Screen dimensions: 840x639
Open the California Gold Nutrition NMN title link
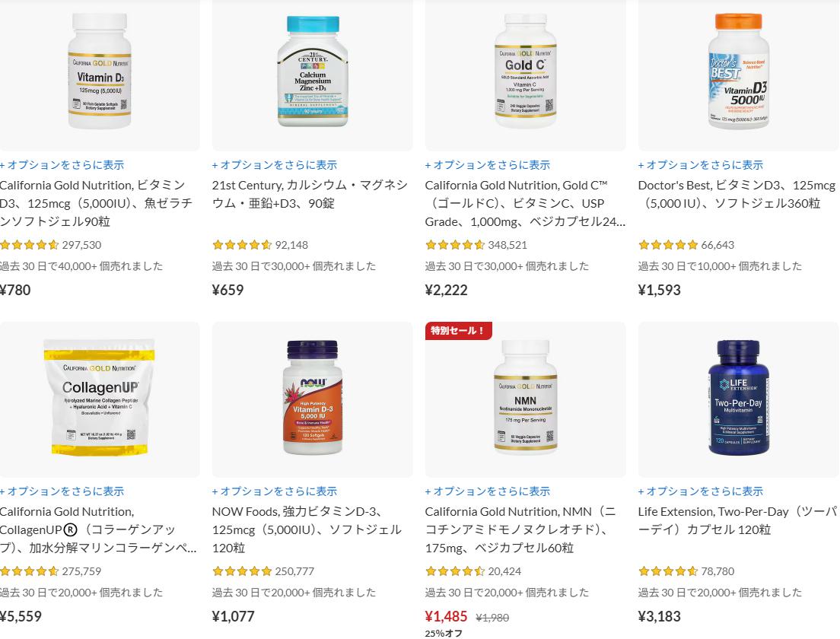point(520,529)
